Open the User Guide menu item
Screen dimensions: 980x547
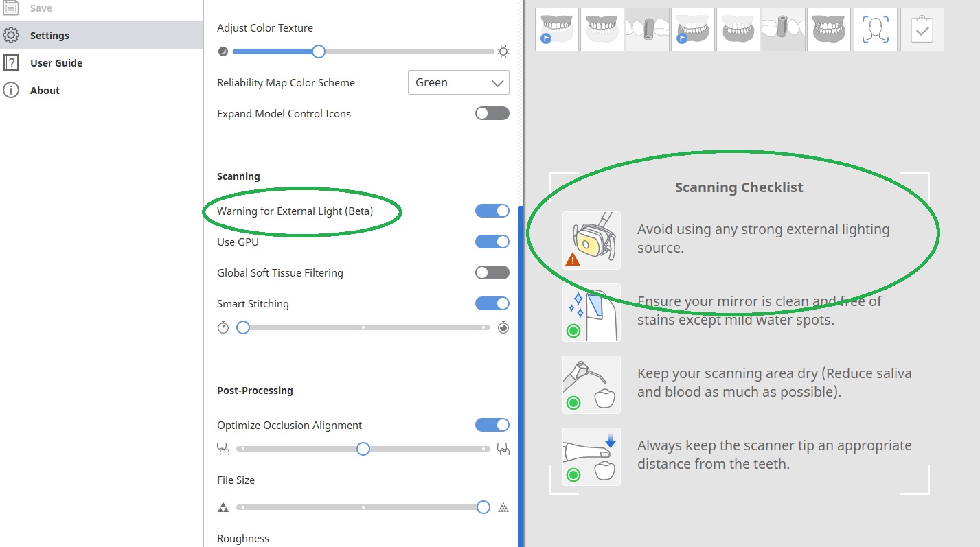tap(56, 63)
